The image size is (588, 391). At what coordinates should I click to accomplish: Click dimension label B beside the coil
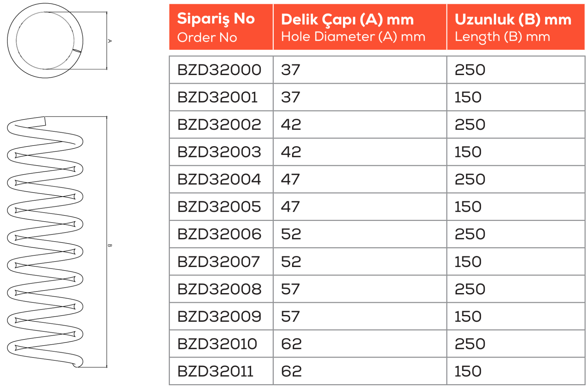point(110,245)
